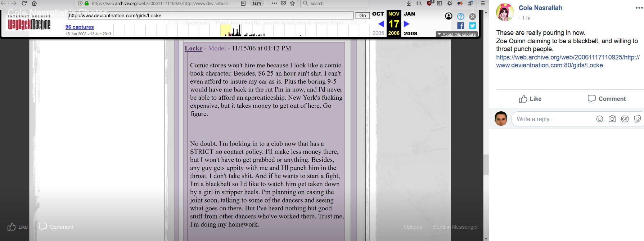Share the capture on Facebook
This screenshot has height=241, width=644.
click(461, 26)
